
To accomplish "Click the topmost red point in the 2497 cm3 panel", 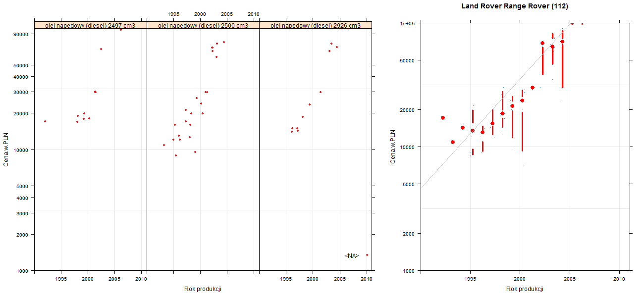I will [121, 30].
